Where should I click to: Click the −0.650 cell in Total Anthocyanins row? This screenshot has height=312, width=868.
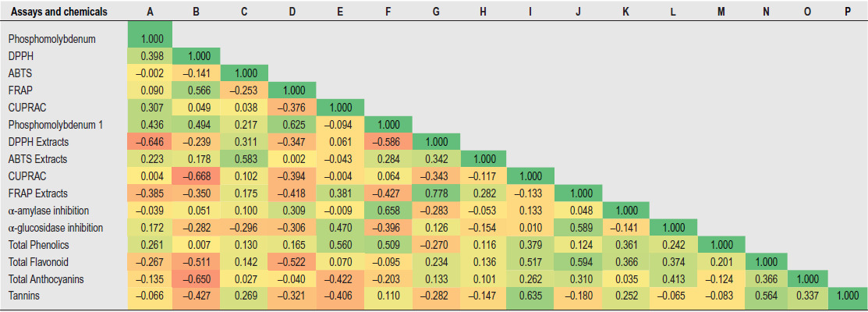197,278
